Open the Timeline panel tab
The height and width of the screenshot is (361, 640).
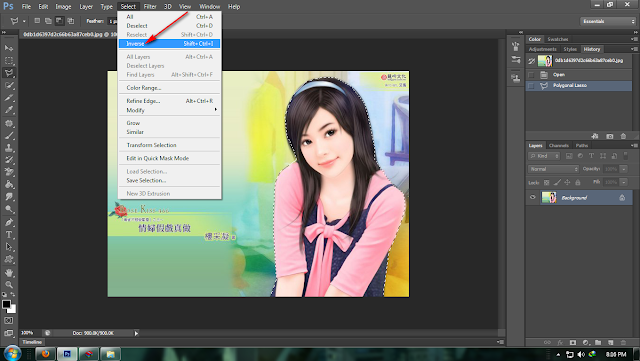tap(32, 342)
